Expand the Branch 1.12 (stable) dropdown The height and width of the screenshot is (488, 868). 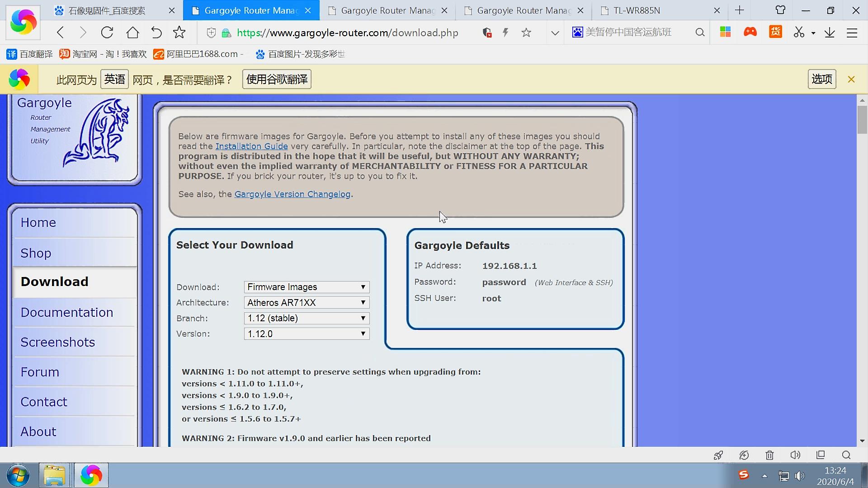pos(307,318)
